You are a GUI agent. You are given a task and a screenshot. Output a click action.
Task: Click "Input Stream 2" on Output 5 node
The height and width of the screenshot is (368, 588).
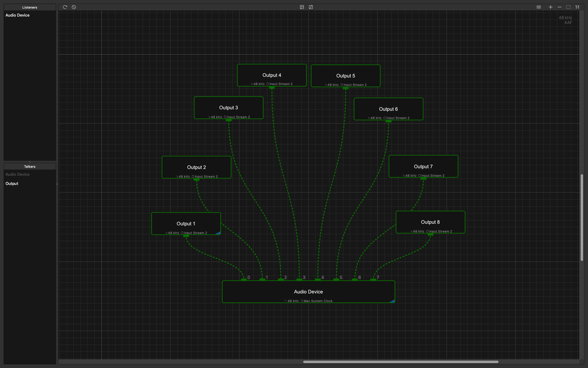[x=355, y=85]
